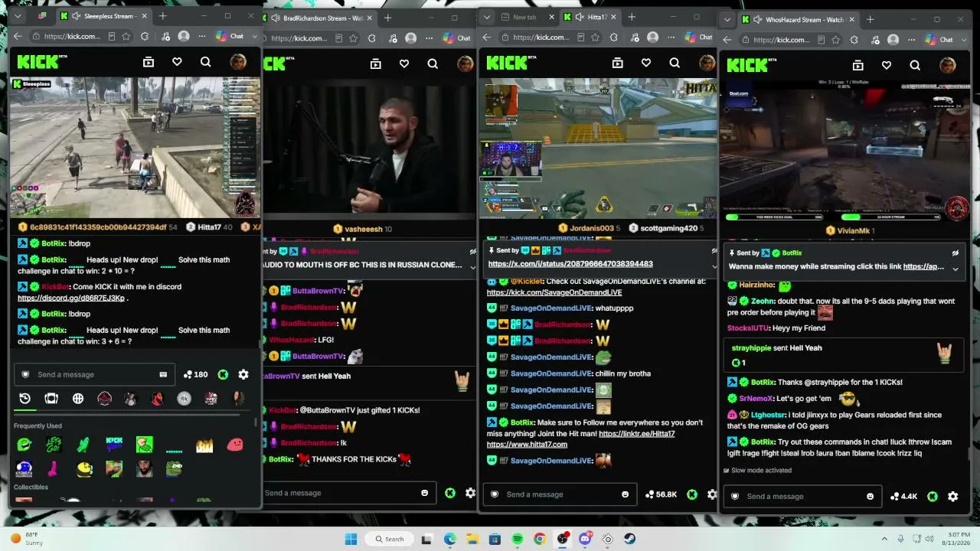The height and width of the screenshot is (551, 980).
Task: Mute the Sleeepless Stream tab audio
Action: (77, 15)
